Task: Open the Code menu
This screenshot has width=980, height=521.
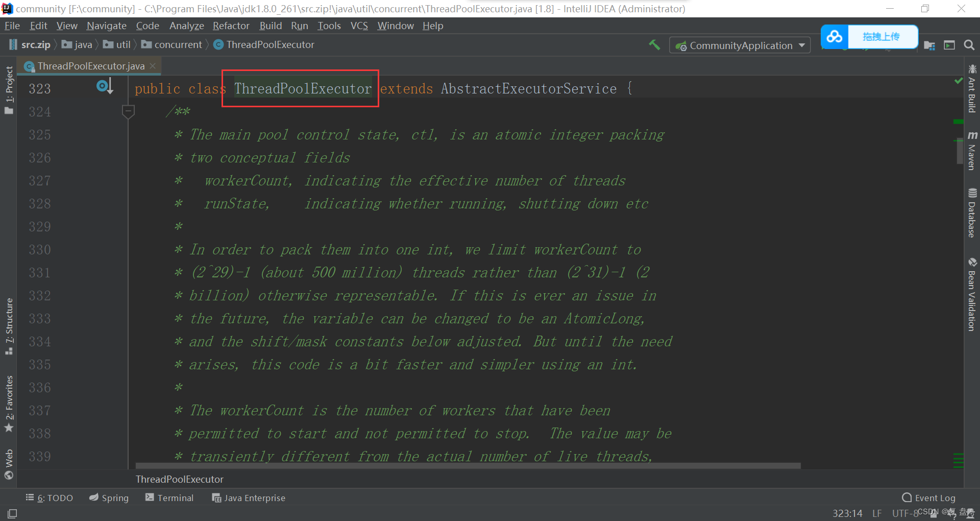Action: click(x=148, y=26)
